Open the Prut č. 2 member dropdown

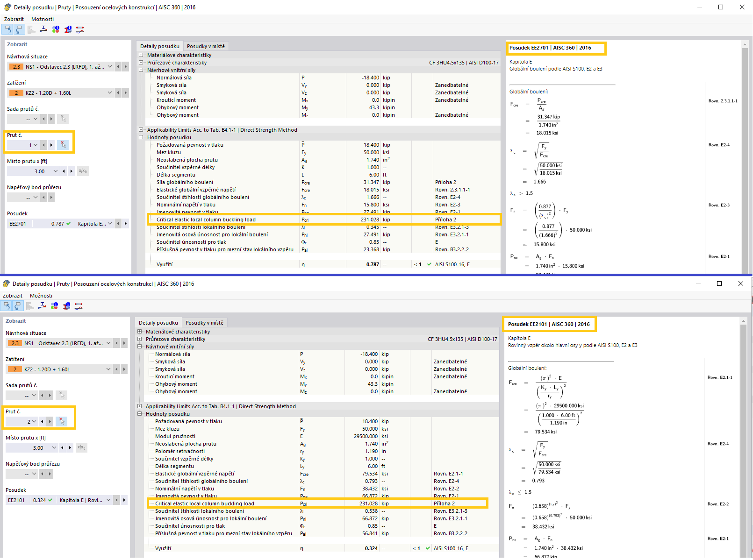34,422
